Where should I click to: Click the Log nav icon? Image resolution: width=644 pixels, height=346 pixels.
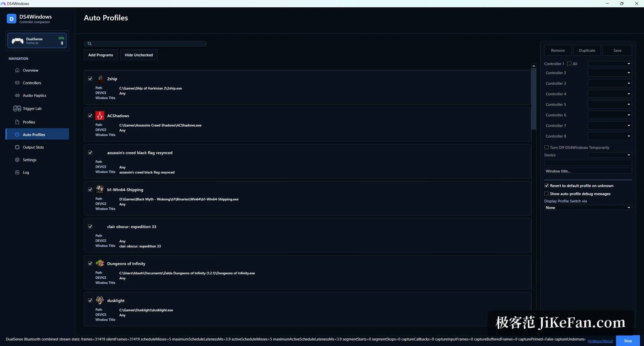[17, 172]
